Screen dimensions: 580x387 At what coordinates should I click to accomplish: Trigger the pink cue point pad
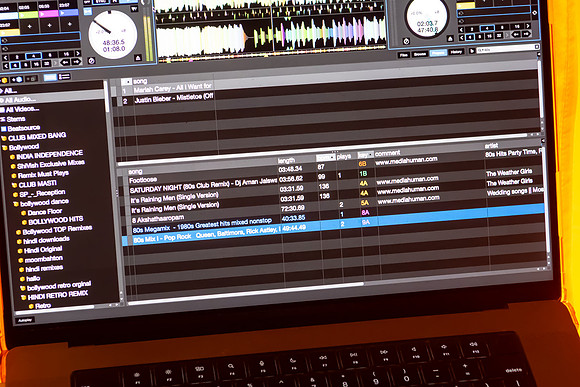click(x=49, y=14)
